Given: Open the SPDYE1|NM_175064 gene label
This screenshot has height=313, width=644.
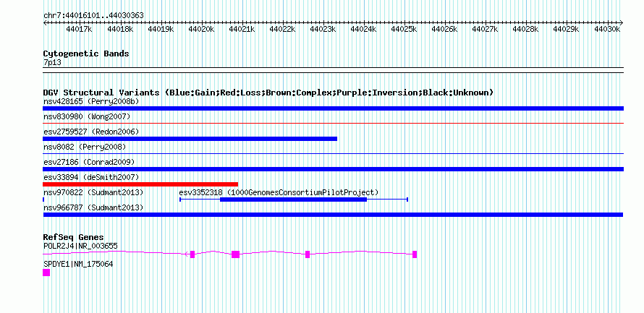Looking at the screenshot, I should click(x=78, y=264).
